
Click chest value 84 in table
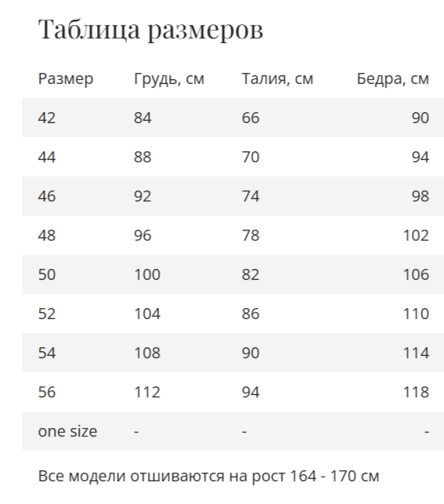click(143, 118)
